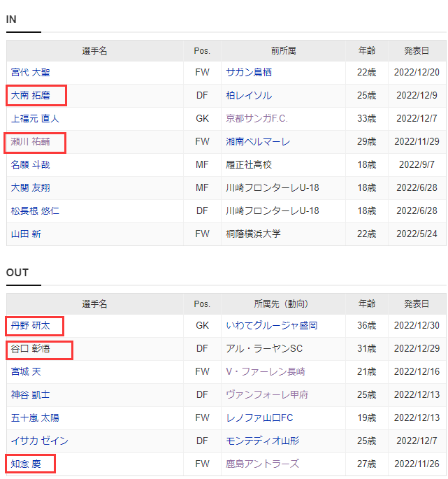Click the text 履正社高校
This screenshot has width=448, height=479.
pos(249,164)
